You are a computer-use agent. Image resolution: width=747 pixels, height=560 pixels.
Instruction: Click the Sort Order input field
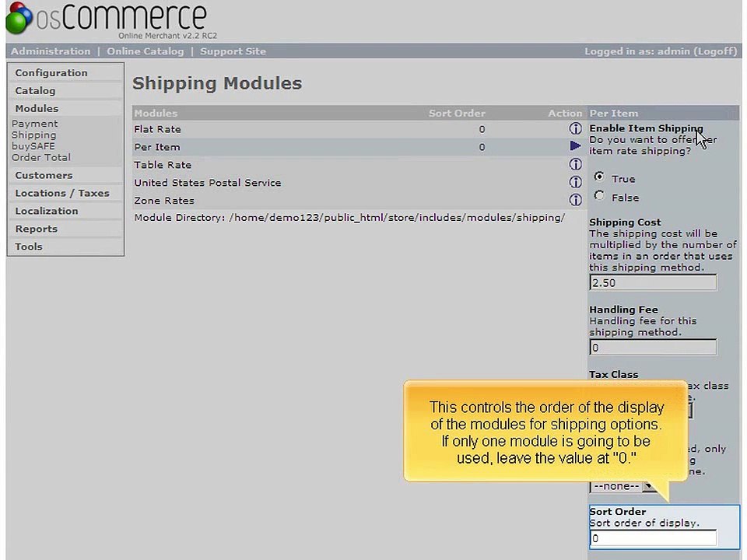pos(653,538)
